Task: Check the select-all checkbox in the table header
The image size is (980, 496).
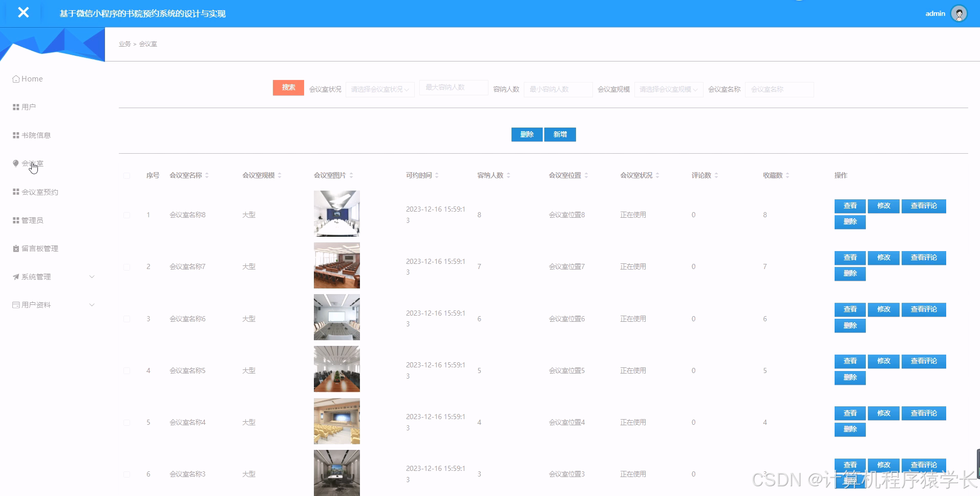Action: coord(126,175)
